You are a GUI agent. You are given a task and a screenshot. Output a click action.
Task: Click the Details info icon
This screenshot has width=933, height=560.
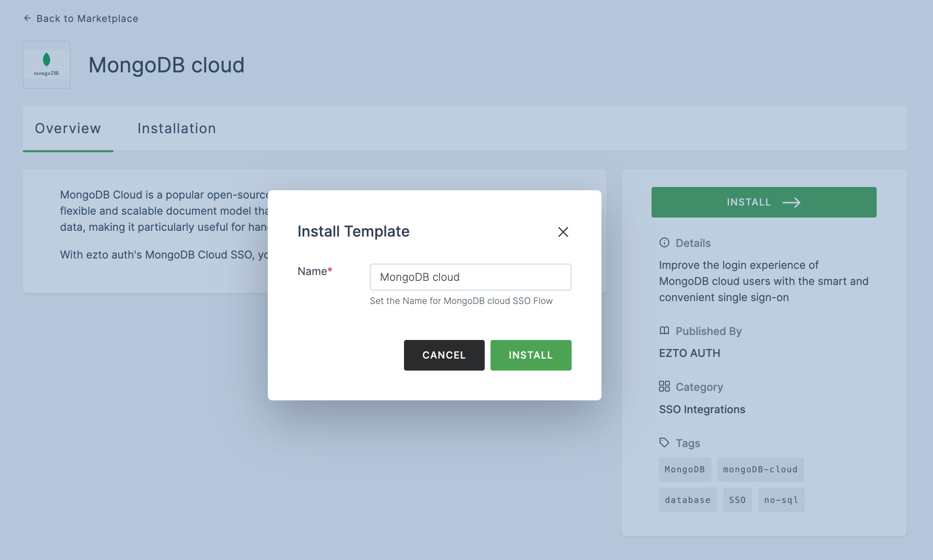(x=664, y=243)
